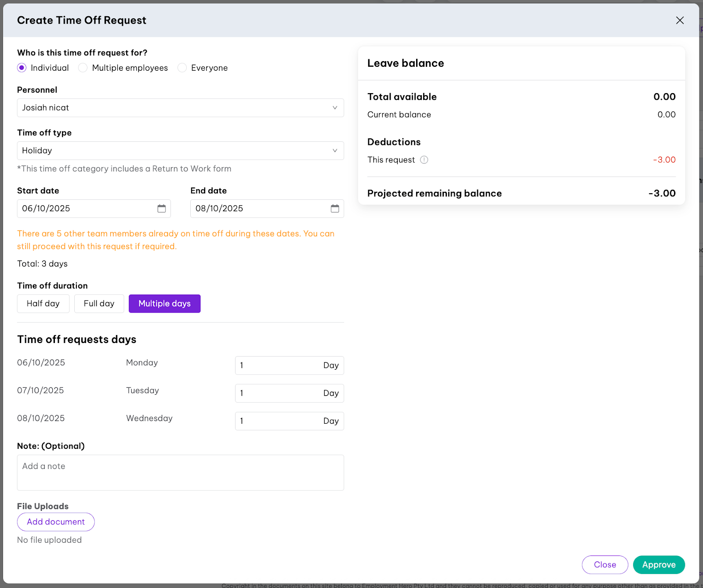Expand the Personnel dropdown showing Josiah nicat
This screenshot has height=588, width=703.
tap(180, 108)
